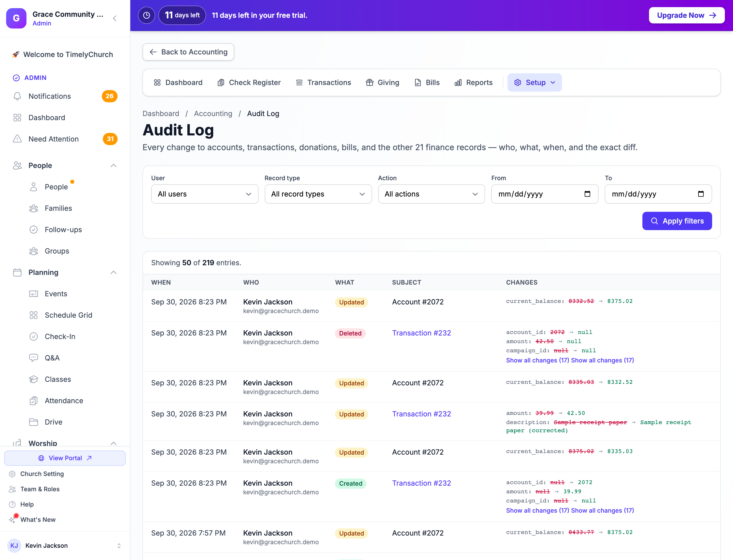The image size is (733, 560).
Task: Click the To date input field
Action: click(658, 194)
